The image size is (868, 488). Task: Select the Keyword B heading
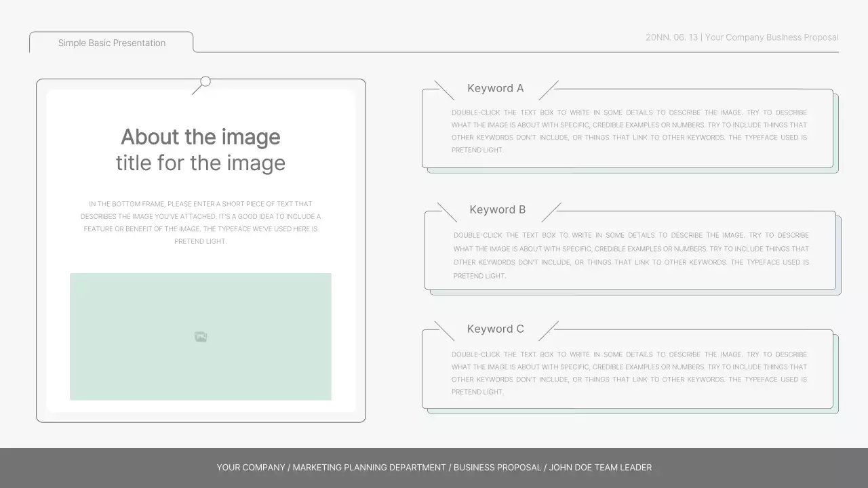click(x=497, y=209)
